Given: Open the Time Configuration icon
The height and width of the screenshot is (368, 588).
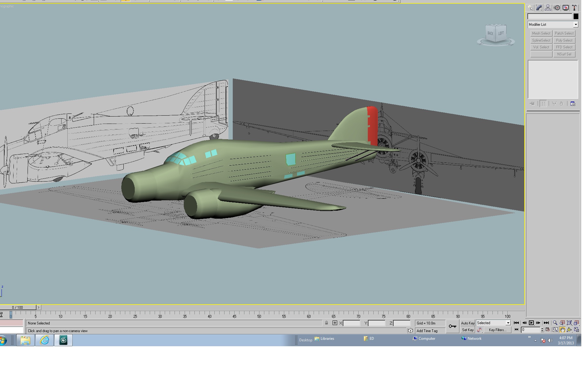Looking at the screenshot, I should (x=548, y=330).
